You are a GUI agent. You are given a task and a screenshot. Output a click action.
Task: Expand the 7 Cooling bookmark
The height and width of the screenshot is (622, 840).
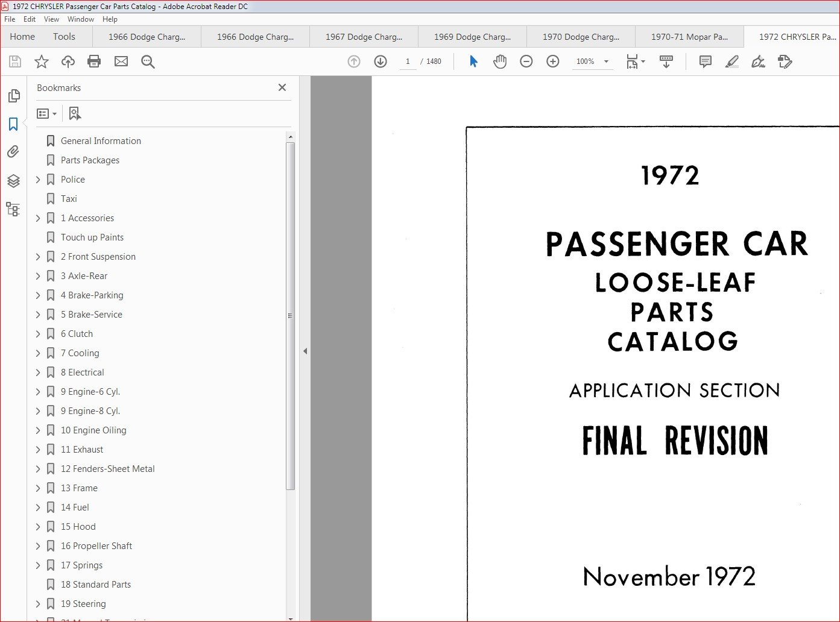tap(38, 353)
